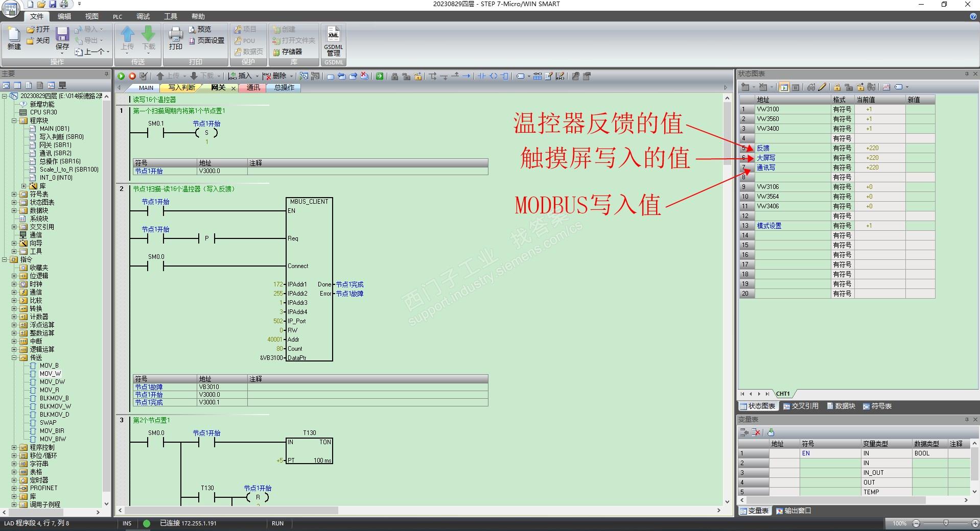This screenshot has width=980, height=531.
Task: Click the delete row icon in variable table
Action: tap(756, 432)
